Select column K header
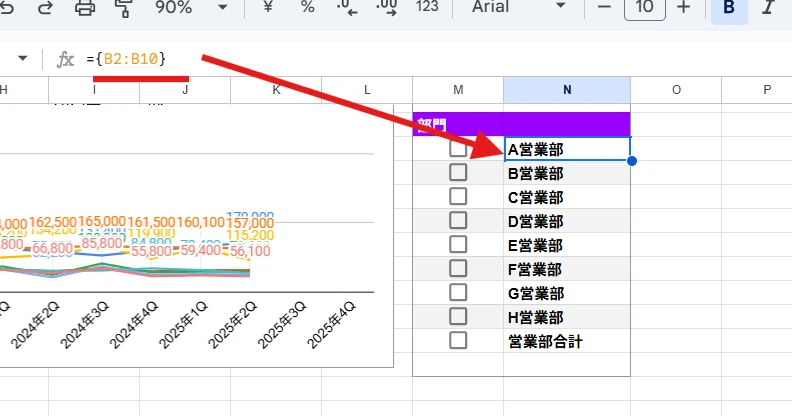This screenshot has height=416, width=792. click(276, 90)
